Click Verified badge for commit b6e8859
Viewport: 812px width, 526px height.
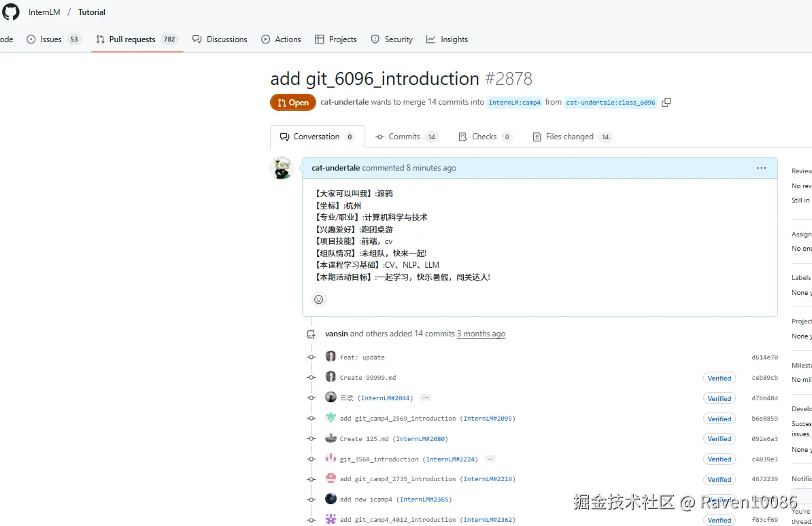(720, 419)
